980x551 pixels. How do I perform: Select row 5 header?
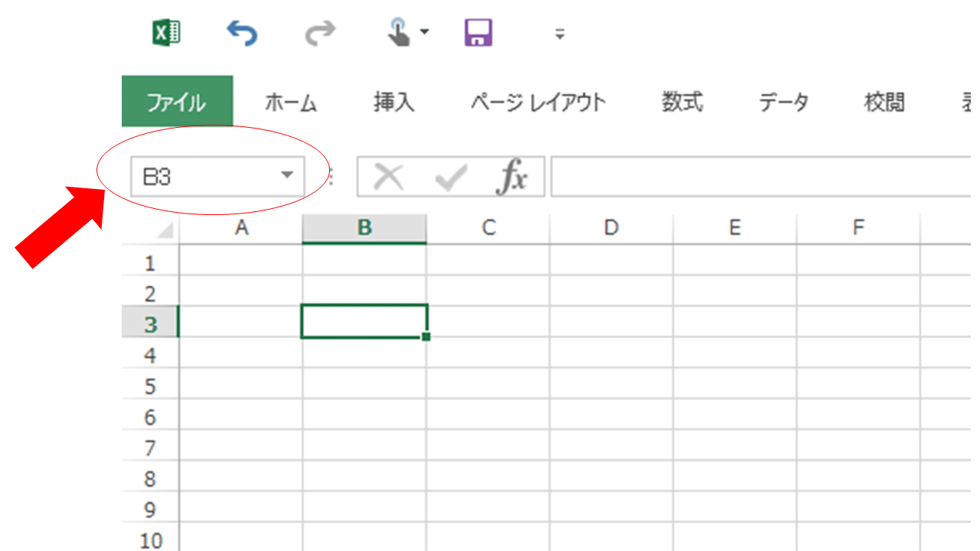coord(150,386)
